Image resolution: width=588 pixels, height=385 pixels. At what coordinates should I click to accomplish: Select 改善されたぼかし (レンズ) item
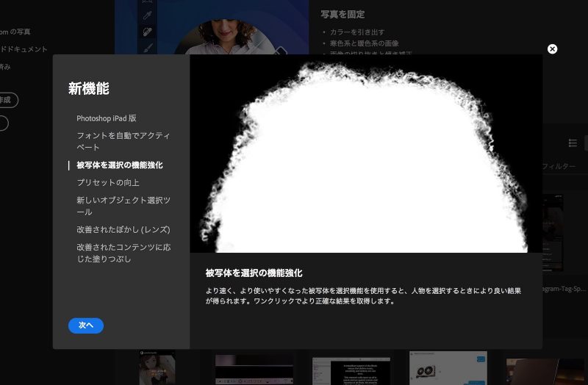tap(123, 229)
